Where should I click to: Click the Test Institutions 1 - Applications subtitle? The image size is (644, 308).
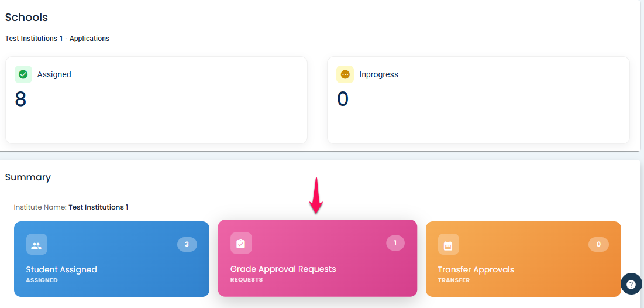57,39
